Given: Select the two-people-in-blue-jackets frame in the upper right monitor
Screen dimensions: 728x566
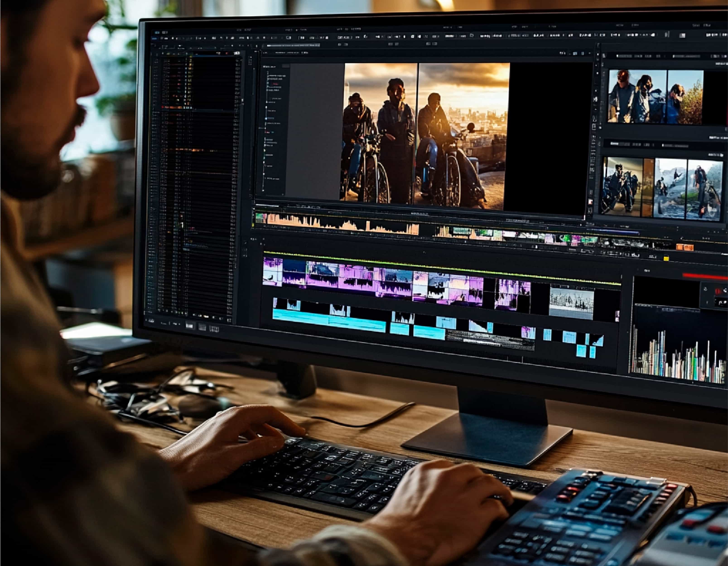Looking at the screenshot, I should (637, 97).
